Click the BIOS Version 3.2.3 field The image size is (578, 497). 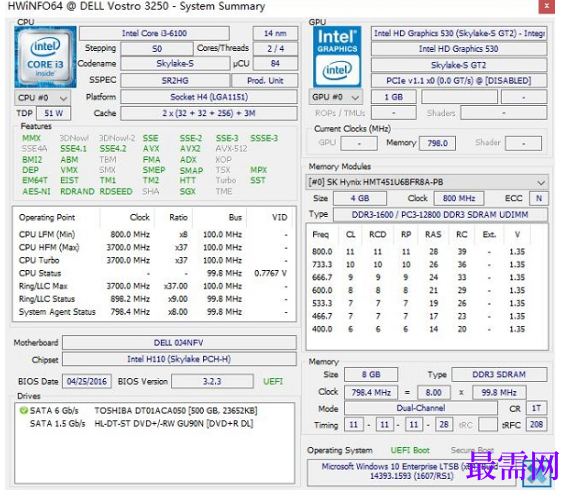point(212,381)
